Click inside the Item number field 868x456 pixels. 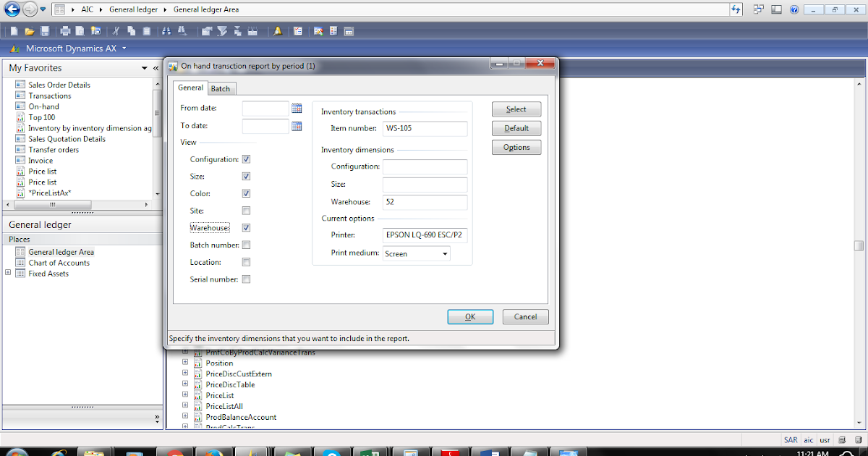coord(425,128)
